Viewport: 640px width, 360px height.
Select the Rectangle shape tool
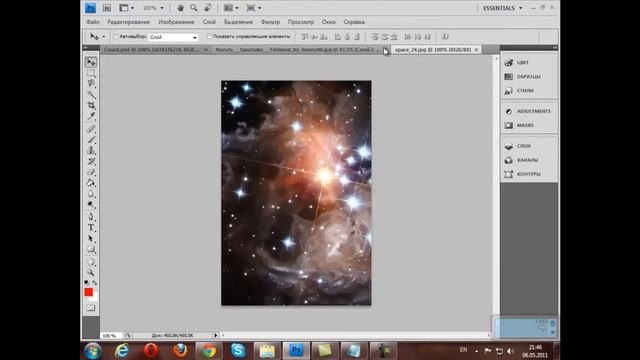[x=91, y=250]
